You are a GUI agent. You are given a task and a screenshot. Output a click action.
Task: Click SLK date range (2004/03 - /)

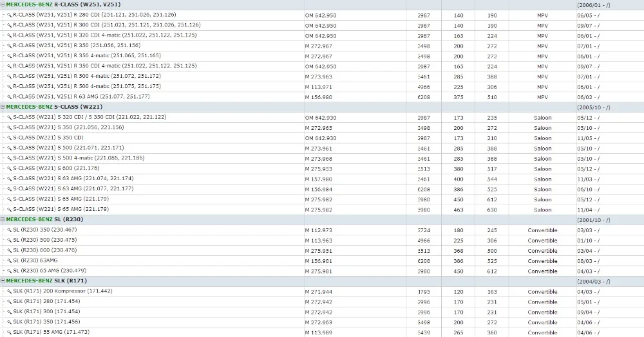(594, 282)
